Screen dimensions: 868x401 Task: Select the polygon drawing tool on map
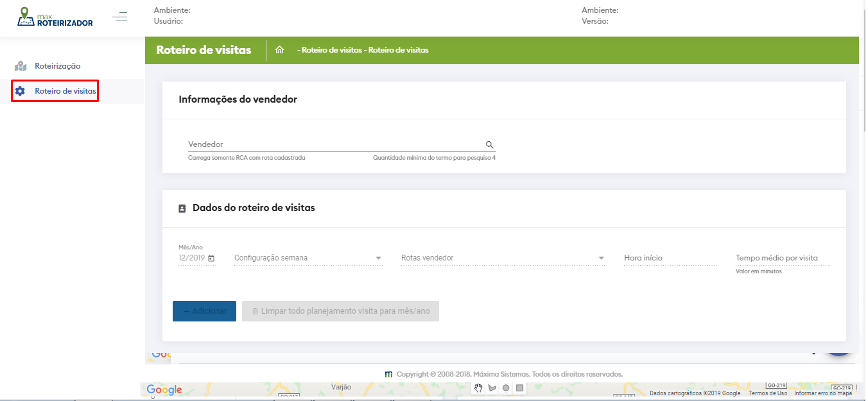[x=492, y=388]
